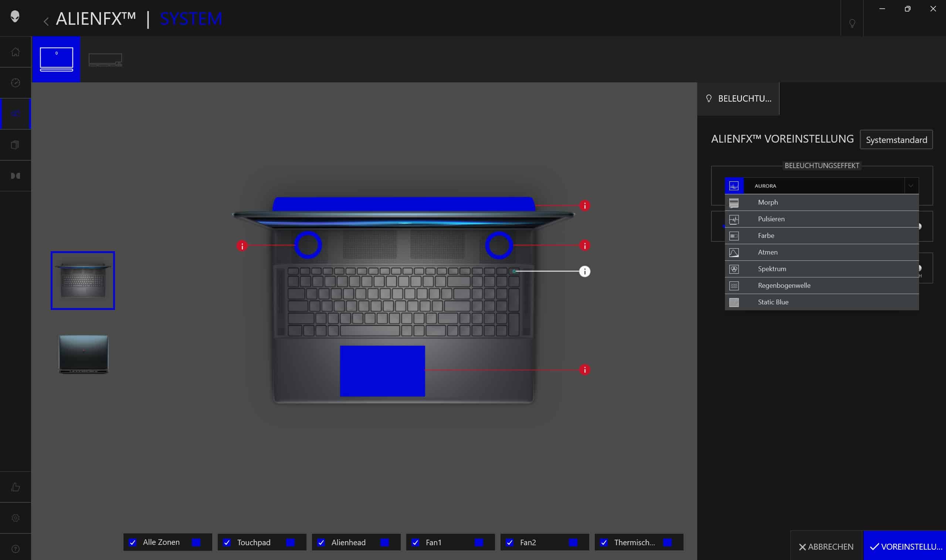
Task: Click the info marker for the touchpad zone
Action: 584,370
